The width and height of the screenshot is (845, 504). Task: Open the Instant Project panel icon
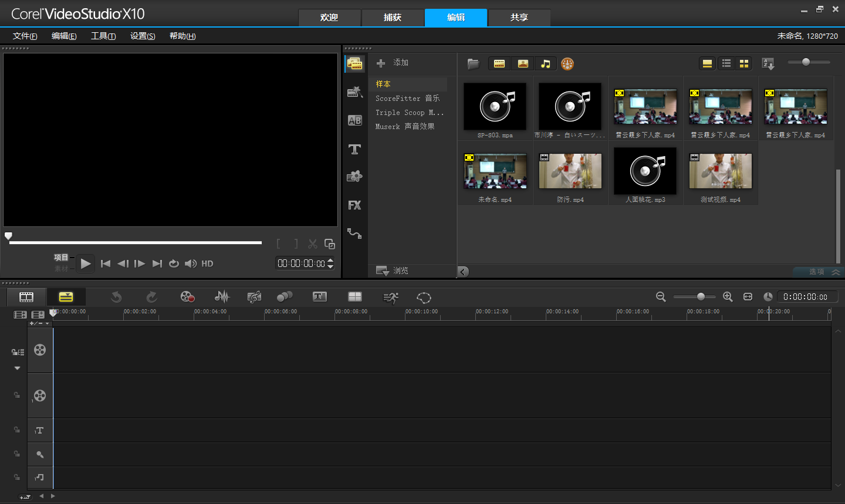[x=354, y=92]
